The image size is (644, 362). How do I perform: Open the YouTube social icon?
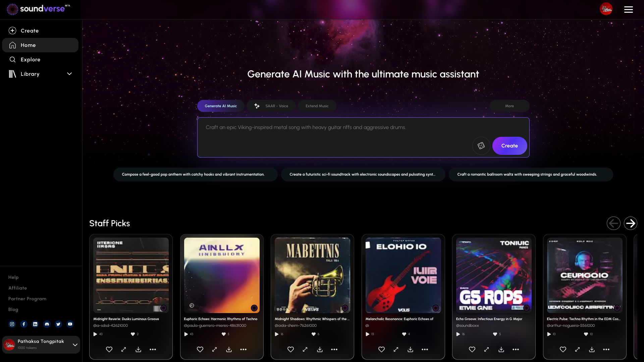(x=70, y=324)
